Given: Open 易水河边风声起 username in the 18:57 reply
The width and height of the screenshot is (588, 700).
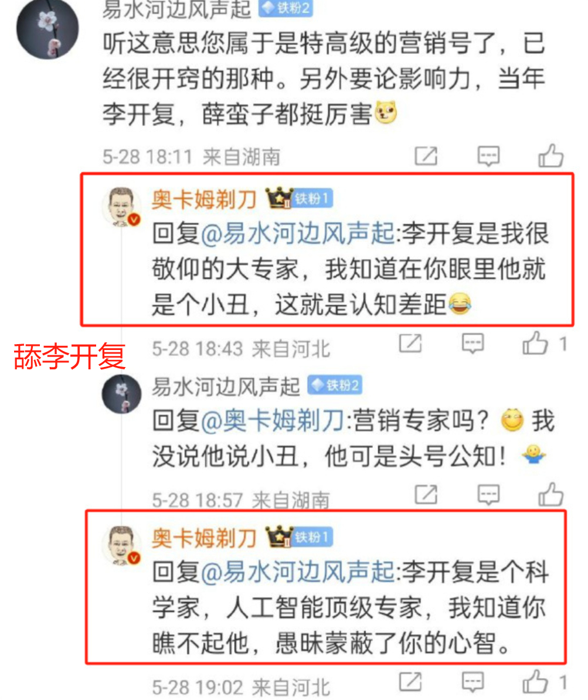Looking at the screenshot, I should [226, 386].
